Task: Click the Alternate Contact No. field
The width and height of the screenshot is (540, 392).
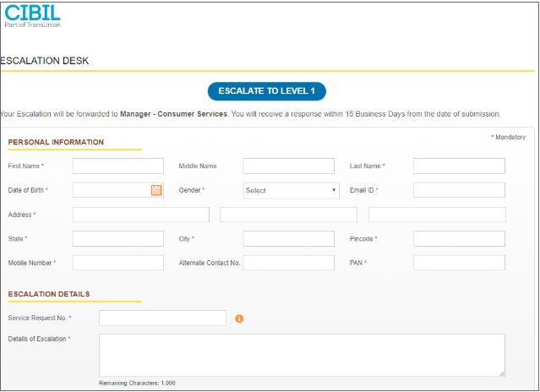Action: (289, 263)
